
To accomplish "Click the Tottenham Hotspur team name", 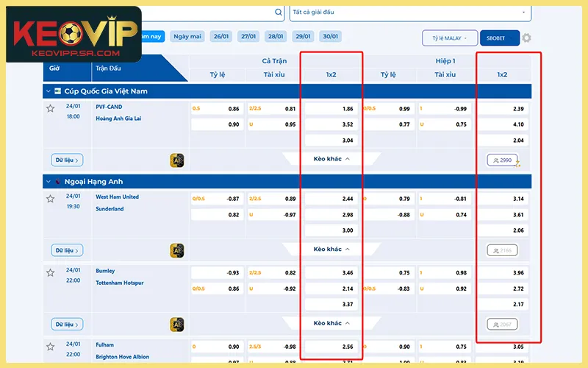I will click(120, 283).
